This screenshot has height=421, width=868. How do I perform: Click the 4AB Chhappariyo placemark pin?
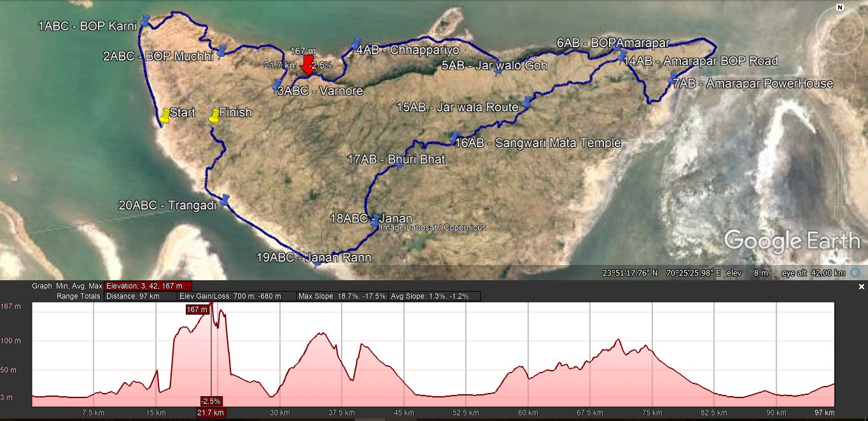(x=355, y=44)
